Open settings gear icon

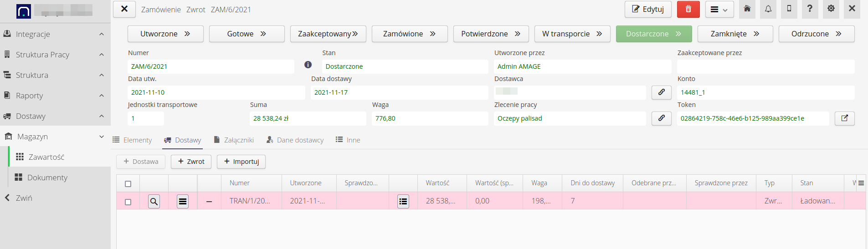pos(831,9)
